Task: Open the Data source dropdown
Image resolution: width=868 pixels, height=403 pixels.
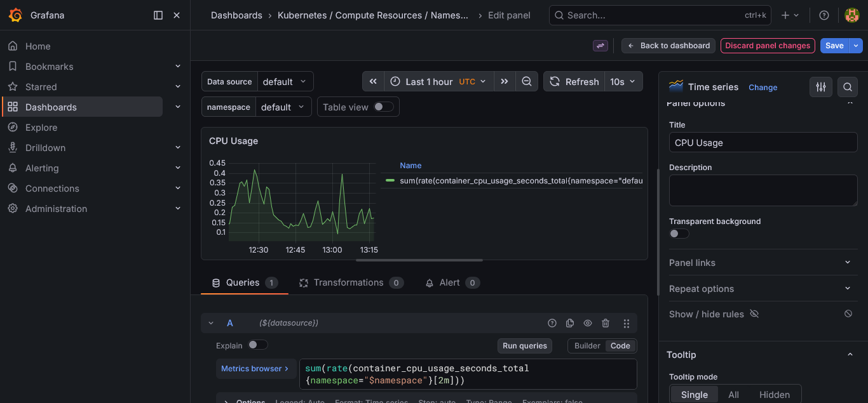Action: [x=285, y=81]
